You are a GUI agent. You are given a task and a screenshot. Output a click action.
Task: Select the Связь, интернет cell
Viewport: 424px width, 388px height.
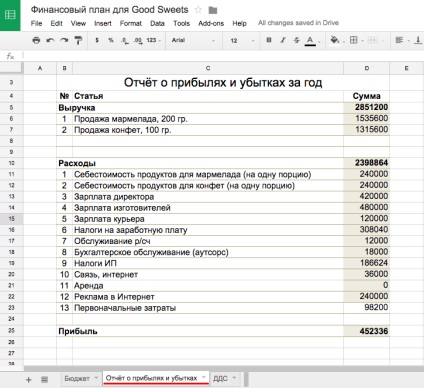[x=208, y=274]
